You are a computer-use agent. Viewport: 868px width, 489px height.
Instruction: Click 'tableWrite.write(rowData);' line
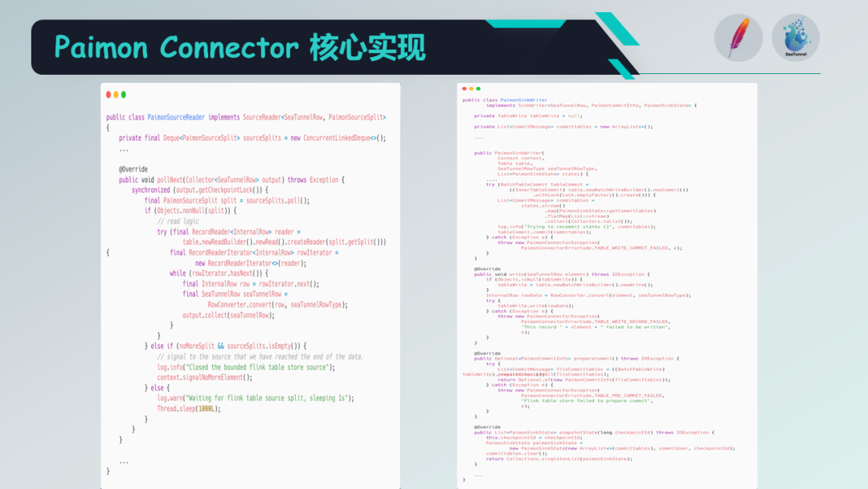pyautogui.click(x=536, y=306)
